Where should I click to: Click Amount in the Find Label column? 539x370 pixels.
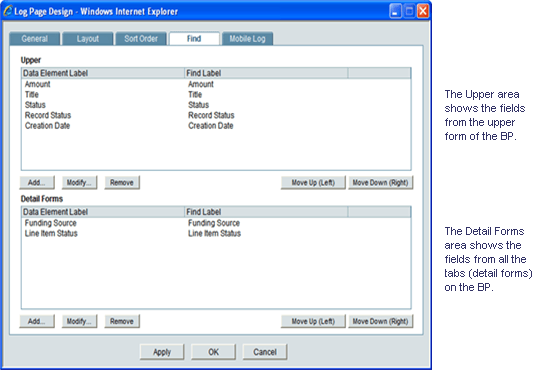tap(201, 84)
